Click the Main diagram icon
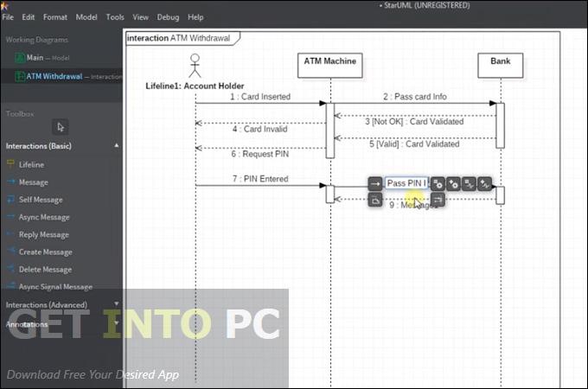 click(20, 58)
